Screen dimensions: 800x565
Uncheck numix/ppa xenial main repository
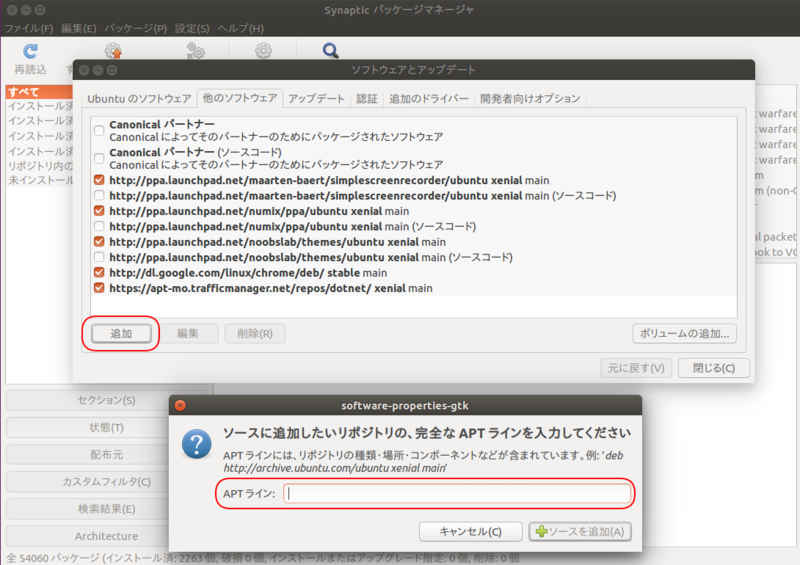[99, 211]
